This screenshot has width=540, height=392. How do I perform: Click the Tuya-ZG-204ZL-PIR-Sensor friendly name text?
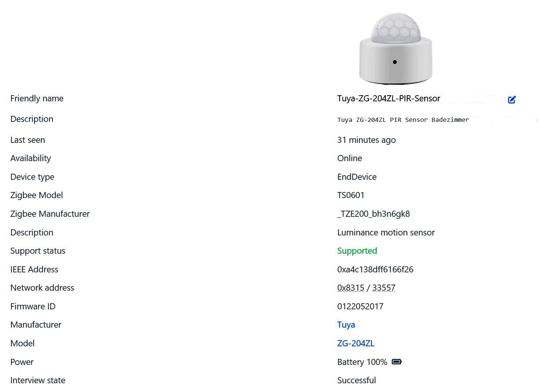[388, 99]
